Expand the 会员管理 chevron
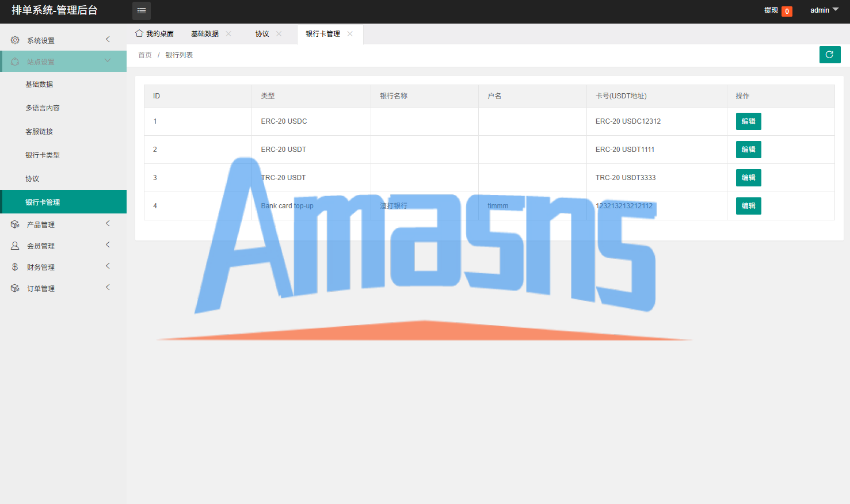Viewport: 850px width, 504px height. click(108, 245)
